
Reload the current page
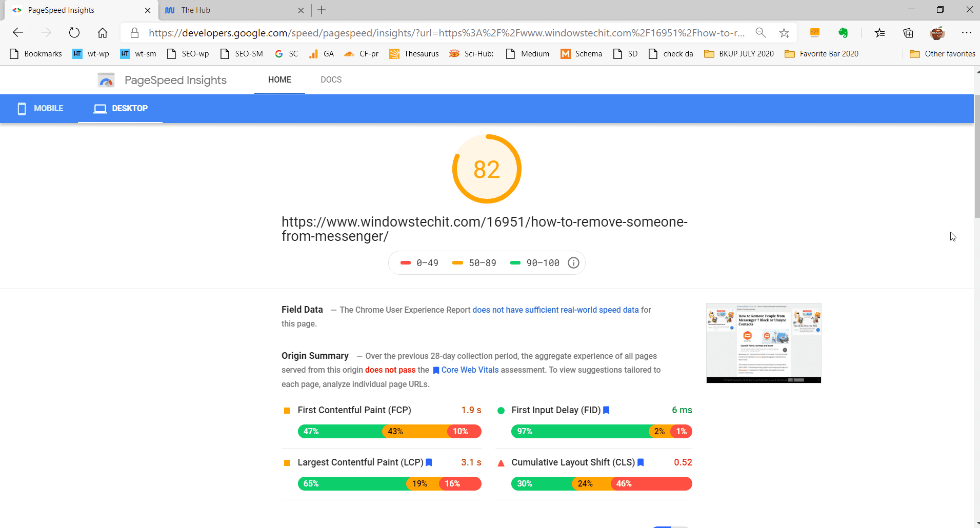pos(74,33)
